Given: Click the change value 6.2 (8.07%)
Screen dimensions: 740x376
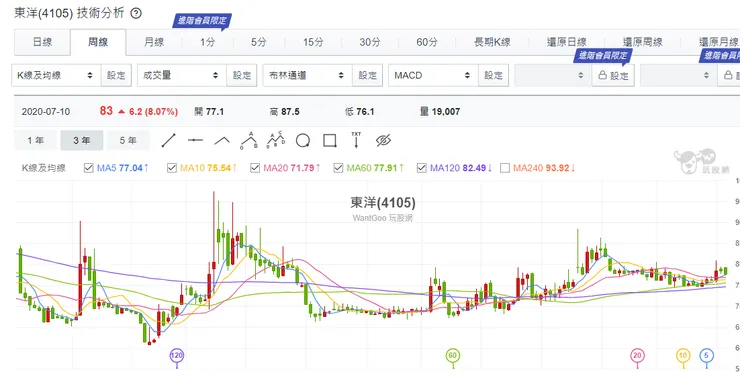Looking at the screenshot, I should pos(153,112).
